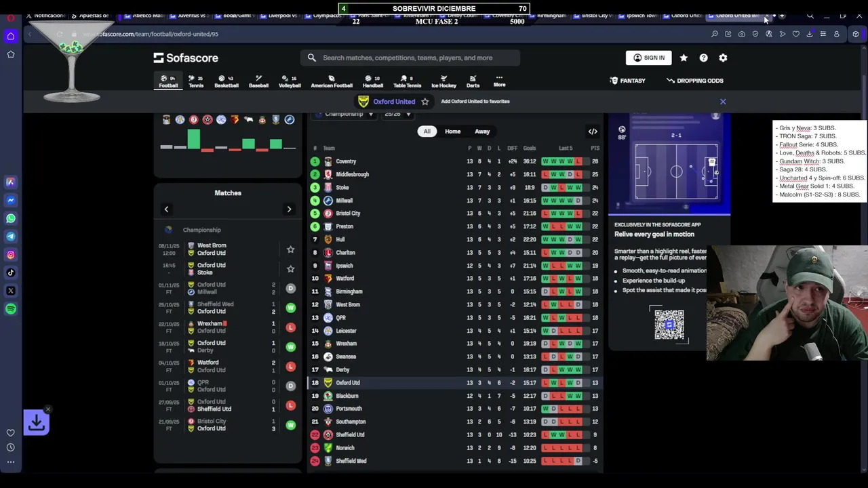Click the standings embed code icon
Image resolution: width=868 pixels, height=488 pixels.
593,131
